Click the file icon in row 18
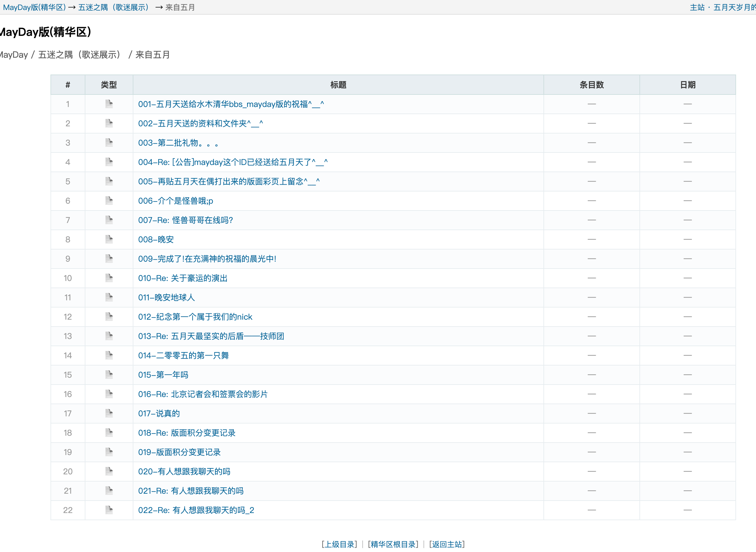Image resolution: width=756 pixels, height=552 pixels. click(x=109, y=433)
